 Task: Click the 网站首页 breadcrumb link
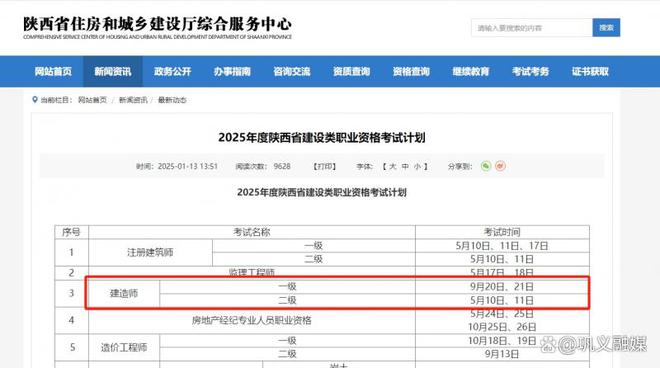click(x=93, y=100)
